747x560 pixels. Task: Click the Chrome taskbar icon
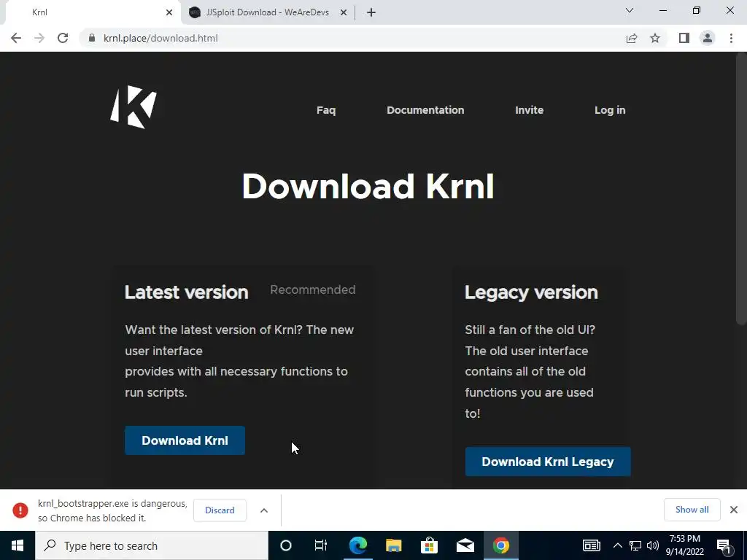[x=500, y=545]
